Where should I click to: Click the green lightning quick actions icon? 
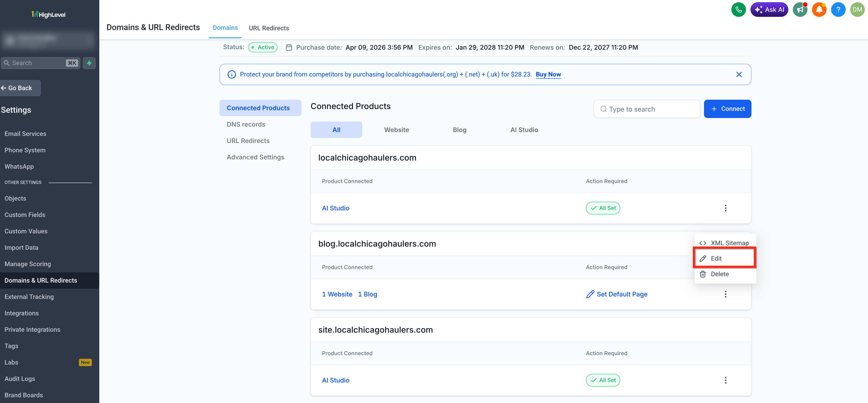pyautogui.click(x=89, y=63)
